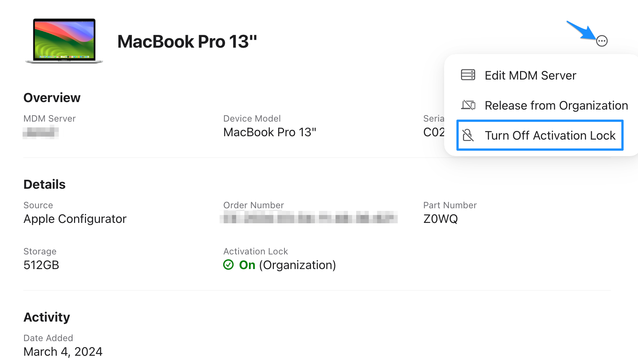Click the 512GB storage value
The image size is (638, 364).
tap(41, 265)
